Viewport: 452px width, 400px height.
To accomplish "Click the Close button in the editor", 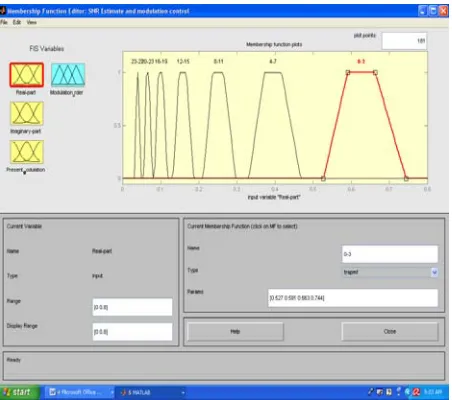I will [390, 331].
